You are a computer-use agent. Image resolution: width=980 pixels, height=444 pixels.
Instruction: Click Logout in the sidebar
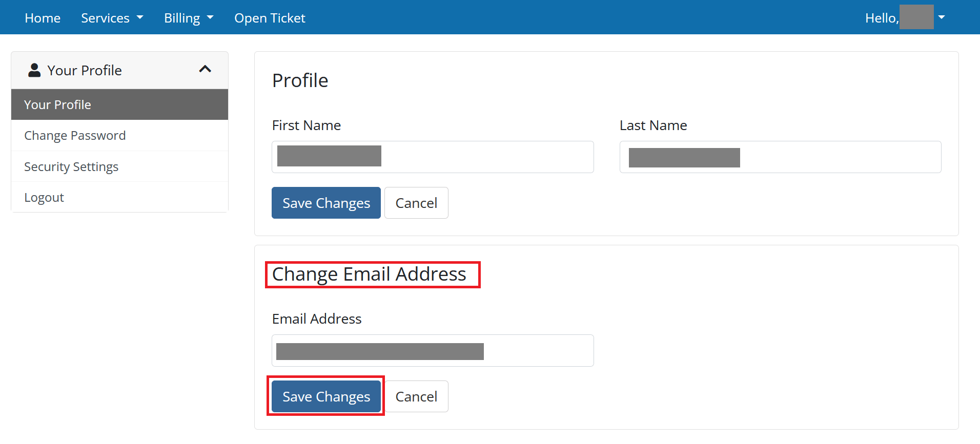click(x=44, y=197)
